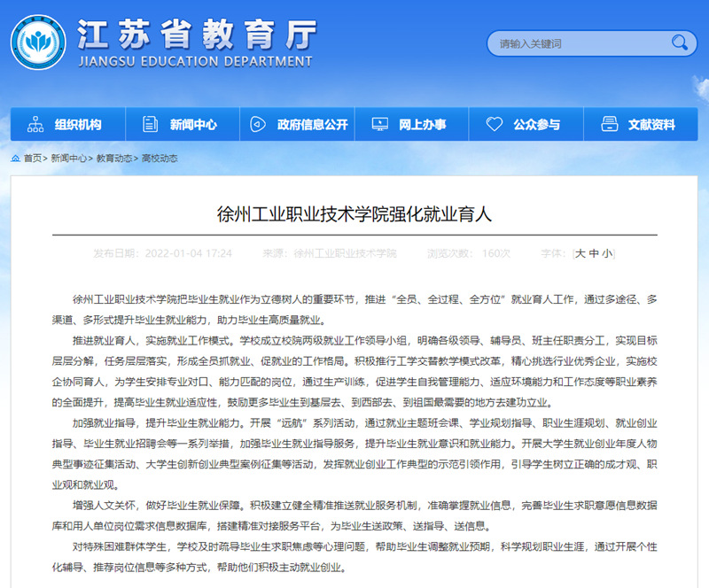The image size is (709, 588).
Task: Click the article title 徐州工业职业技术学院强化就业育人
Action: (354, 214)
